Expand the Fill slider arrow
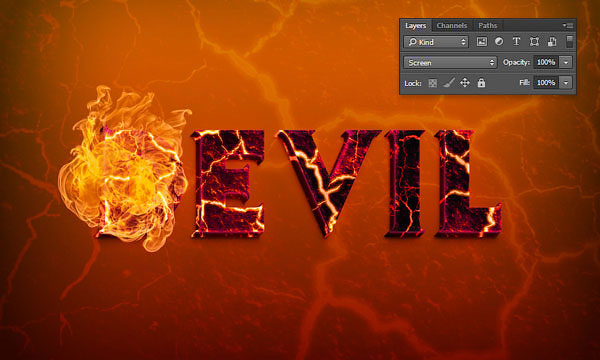The height and width of the screenshot is (360, 600). [566, 83]
